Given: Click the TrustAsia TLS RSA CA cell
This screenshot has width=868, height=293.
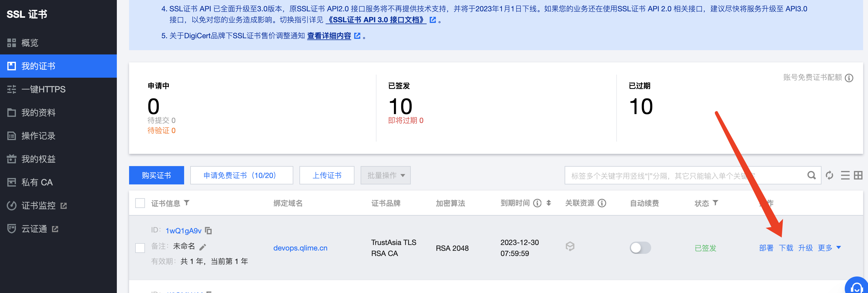Looking at the screenshot, I should (394, 248).
